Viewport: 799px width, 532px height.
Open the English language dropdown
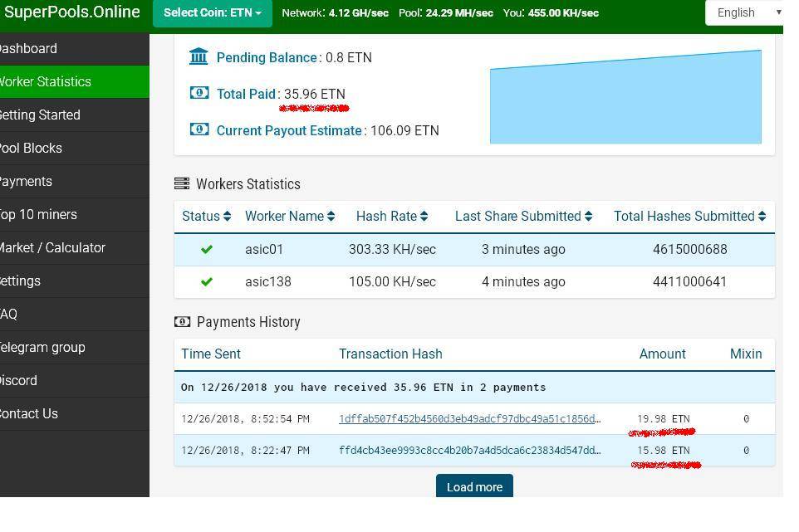(744, 12)
